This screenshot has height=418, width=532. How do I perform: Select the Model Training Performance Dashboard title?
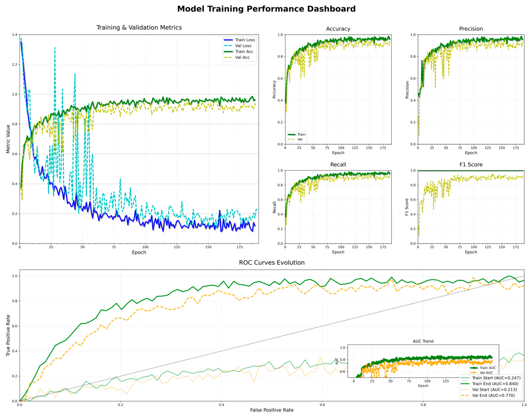pyautogui.click(x=266, y=9)
